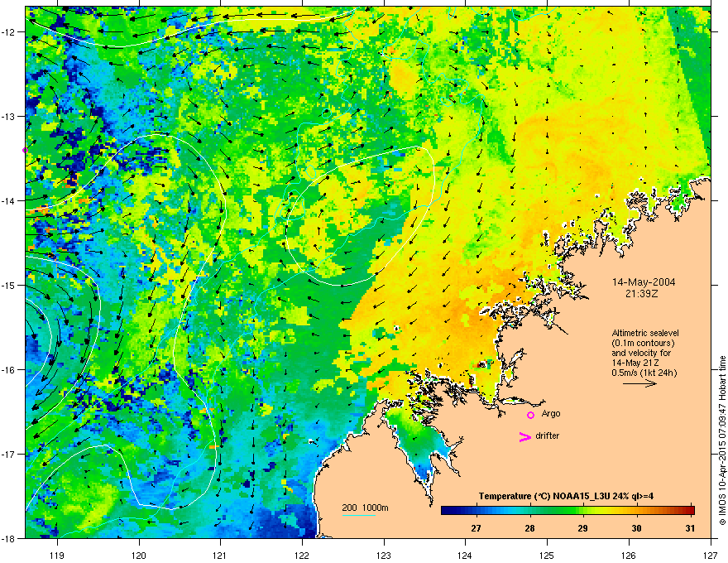The image size is (728, 563).
Task: Click the longitude axis label 121
Action: pyautogui.click(x=220, y=555)
